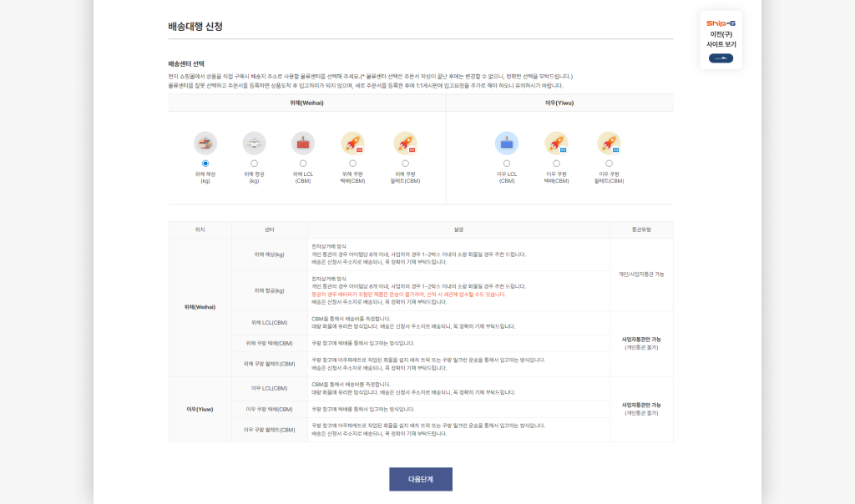The image size is (855, 504).
Task: Click the arrow button under 이전(구) 사이트 보기
Action: point(721,58)
